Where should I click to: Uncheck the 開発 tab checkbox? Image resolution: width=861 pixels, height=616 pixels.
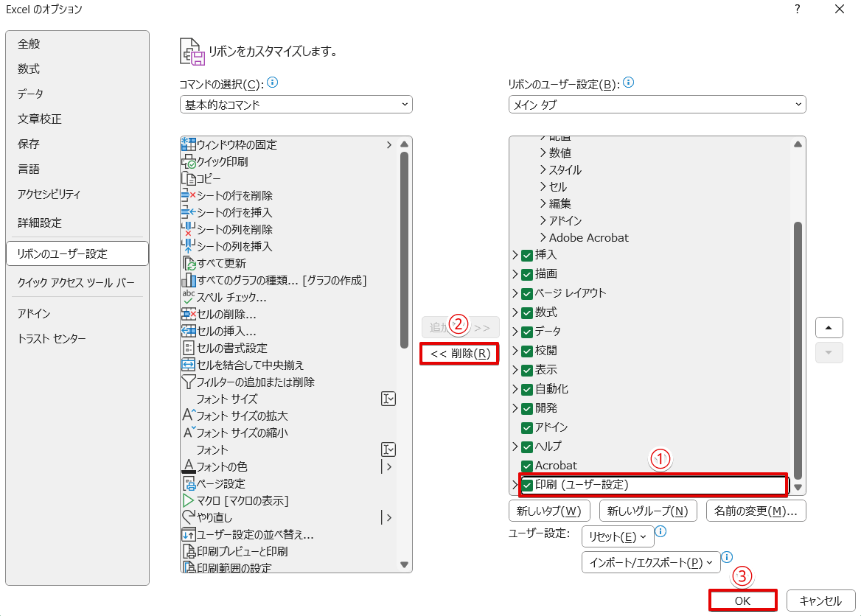coord(528,408)
